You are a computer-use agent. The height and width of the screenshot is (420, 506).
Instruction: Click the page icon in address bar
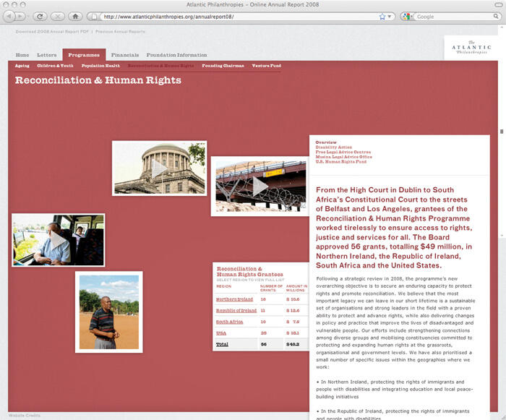(x=94, y=17)
